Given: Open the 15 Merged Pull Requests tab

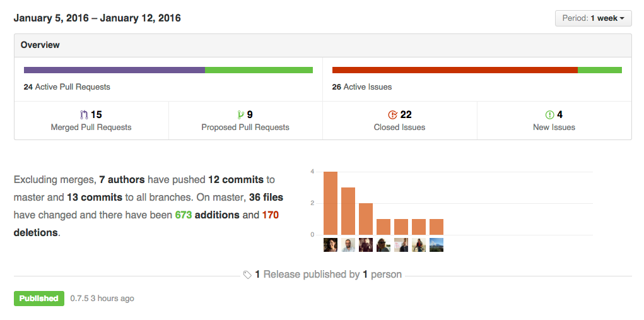Looking at the screenshot, I should click(91, 121).
